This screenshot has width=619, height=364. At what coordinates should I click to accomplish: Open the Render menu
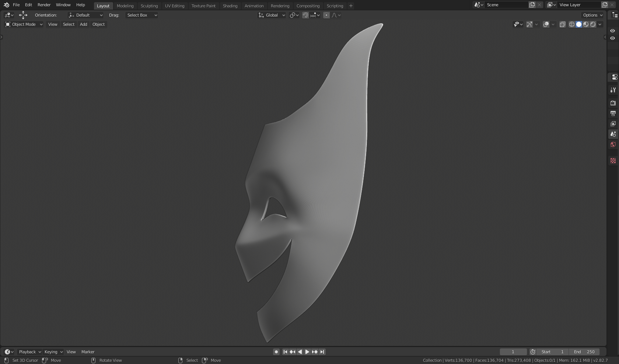tap(43, 5)
